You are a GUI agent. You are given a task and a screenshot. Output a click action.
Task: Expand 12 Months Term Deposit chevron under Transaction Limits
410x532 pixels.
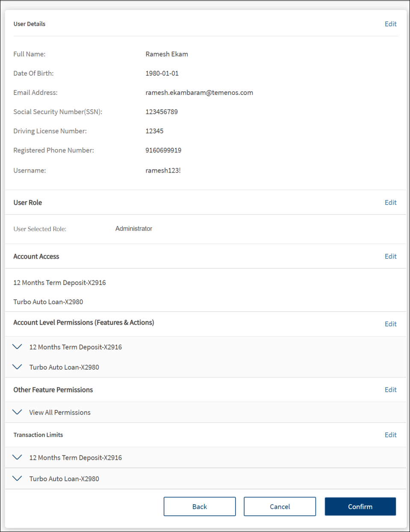[17, 457]
